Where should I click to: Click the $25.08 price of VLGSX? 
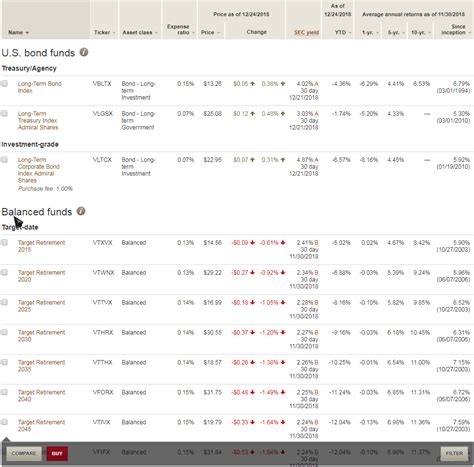pyautogui.click(x=212, y=113)
